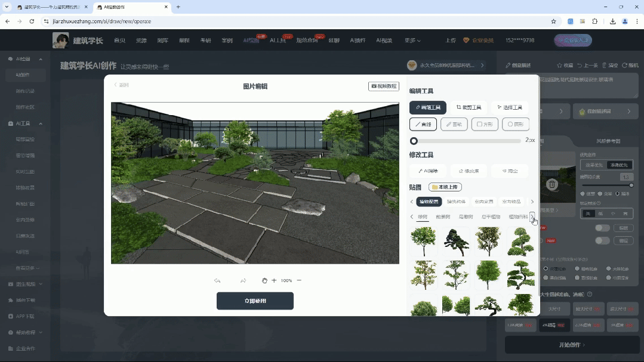The height and width of the screenshot is (362, 644).
Task: Click 收藏 star icon in description panel
Action: (x=565, y=65)
